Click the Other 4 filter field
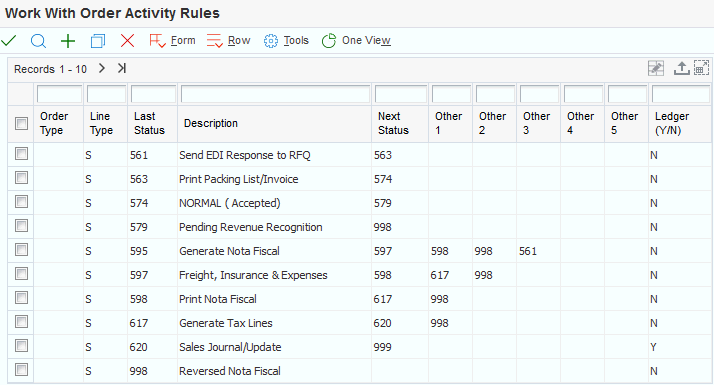The height and width of the screenshot is (385, 714). [583, 94]
